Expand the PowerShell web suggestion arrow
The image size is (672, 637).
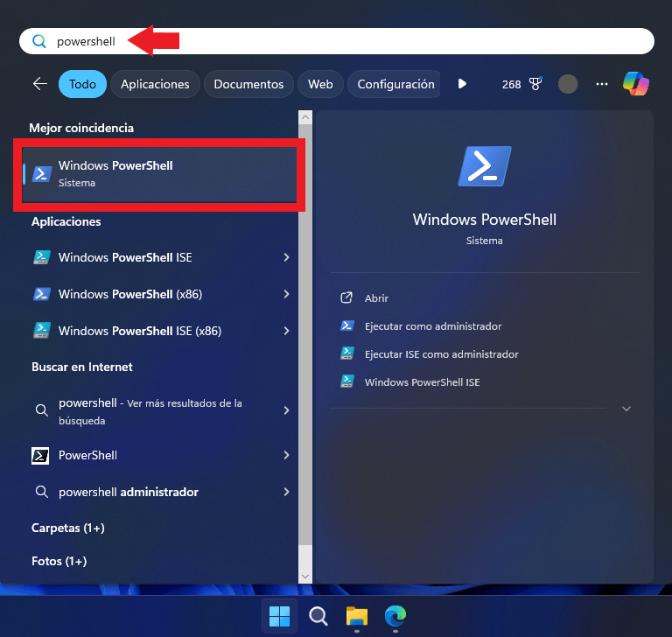point(286,455)
